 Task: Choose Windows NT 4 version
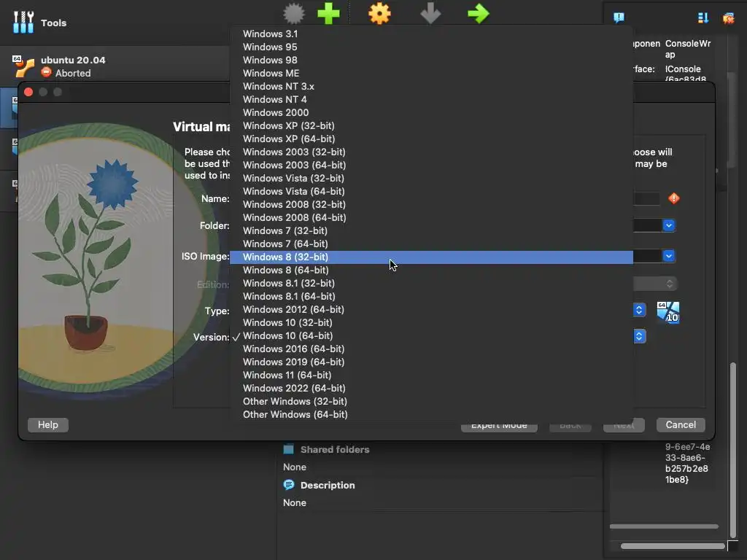432,99
